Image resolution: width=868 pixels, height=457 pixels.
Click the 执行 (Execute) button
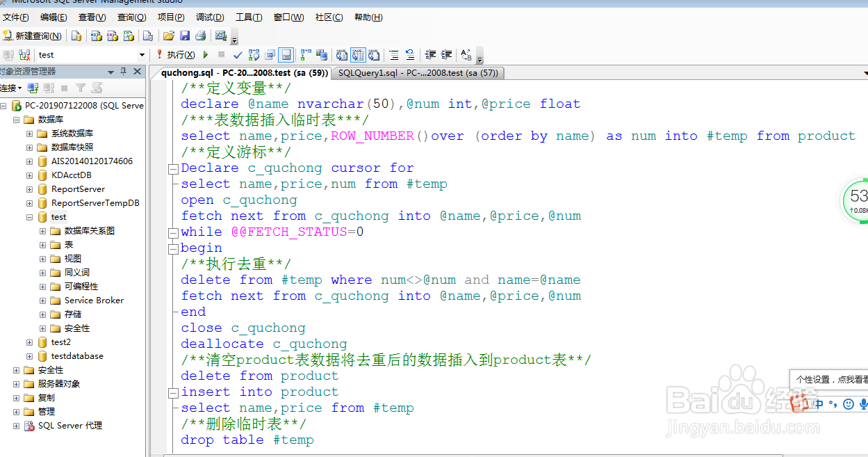coord(176,54)
